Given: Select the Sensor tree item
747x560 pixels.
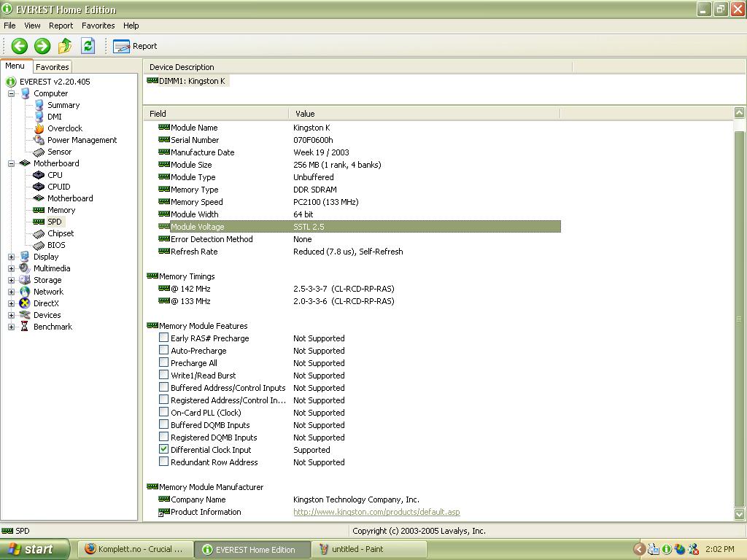Looking at the screenshot, I should (59, 152).
